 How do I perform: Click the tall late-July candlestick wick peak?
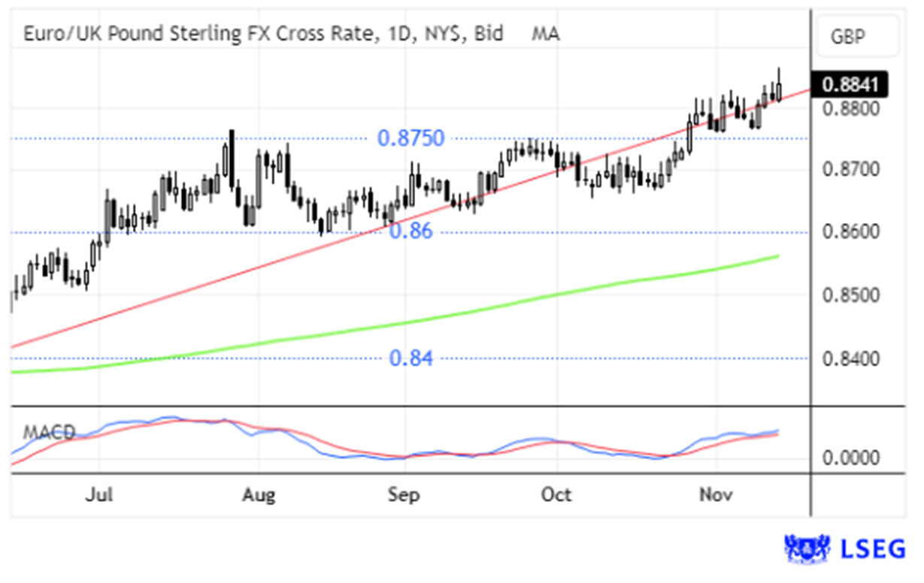231,132
